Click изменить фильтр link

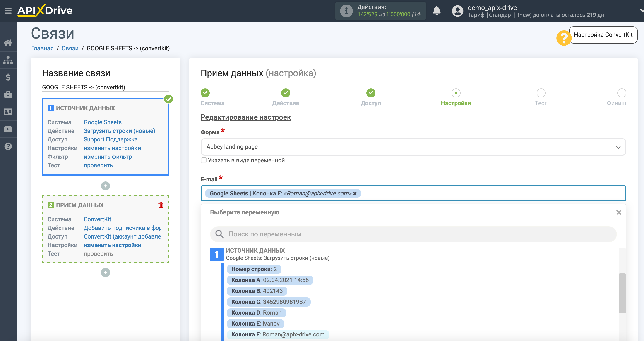click(108, 157)
